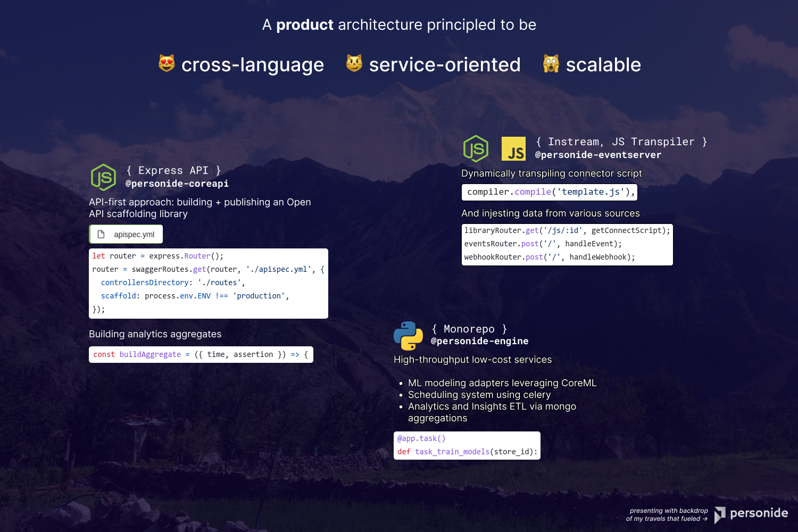
Task: Click "Building analytics aggregates" caption
Action: tap(155, 334)
